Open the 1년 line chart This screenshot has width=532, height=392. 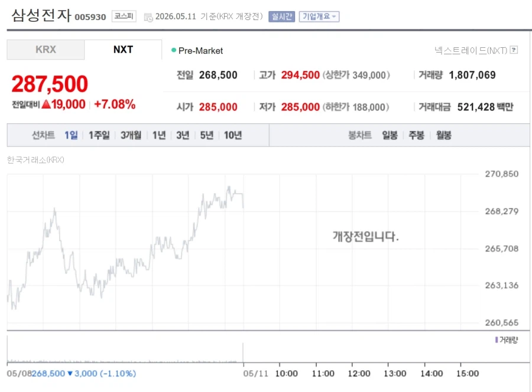pos(159,135)
